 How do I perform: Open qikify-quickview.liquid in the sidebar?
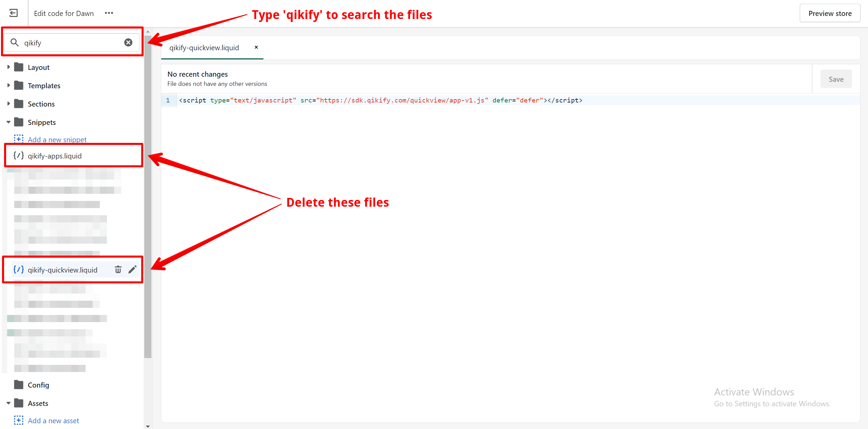click(x=62, y=270)
